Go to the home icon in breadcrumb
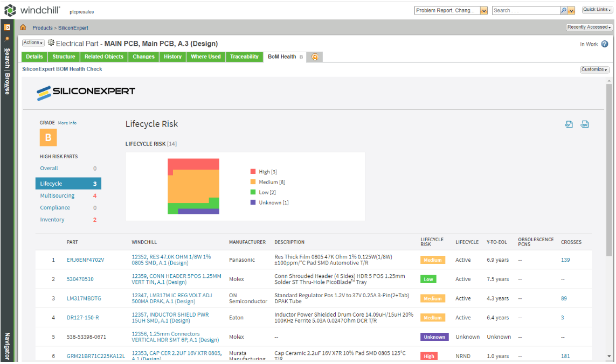Viewport: 616px width, 364px height. pyautogui.click(x=23, y=27)
